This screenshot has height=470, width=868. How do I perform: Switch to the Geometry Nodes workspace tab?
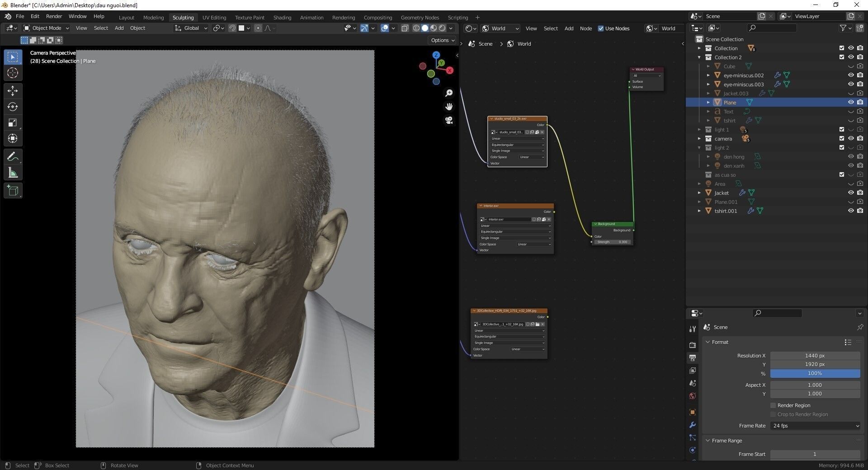(x=420, y=18)
